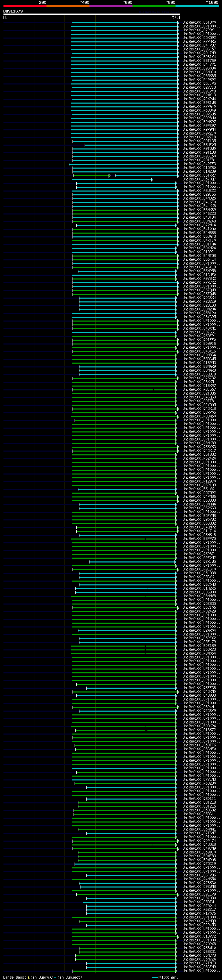Click hit UniRef100_A5DGD2
222x980 pixels.
coord(199,810)
